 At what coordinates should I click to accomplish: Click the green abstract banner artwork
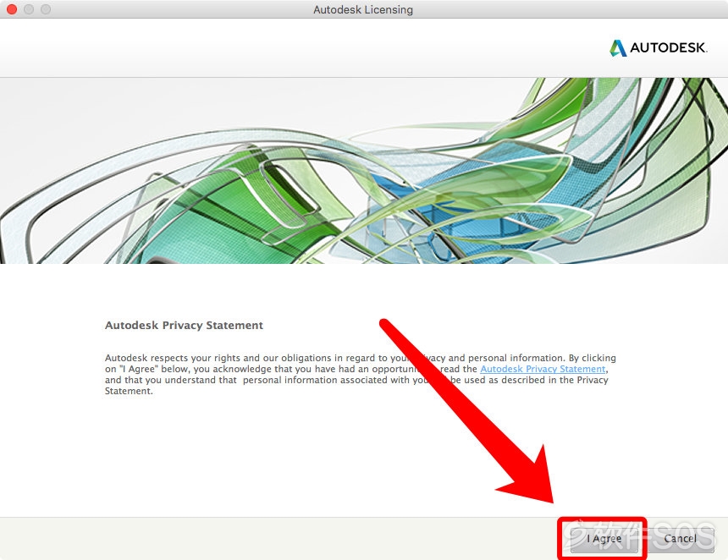(x=364, y=171)
